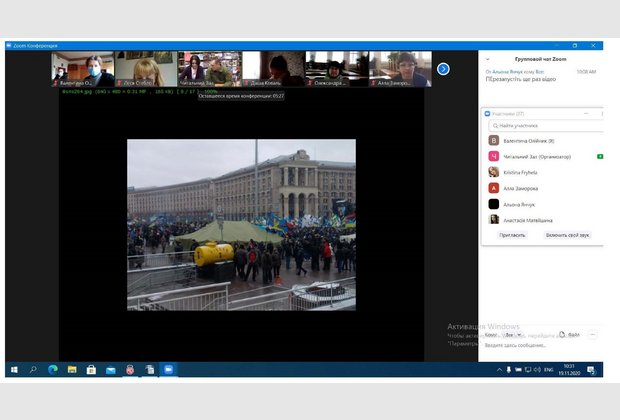
Task: Open taskbar search magnifier
Action: [x=33, y=369]
